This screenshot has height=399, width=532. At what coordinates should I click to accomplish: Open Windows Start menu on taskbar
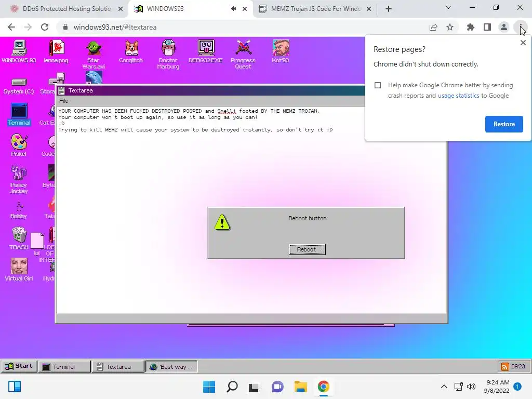[209, 387]
